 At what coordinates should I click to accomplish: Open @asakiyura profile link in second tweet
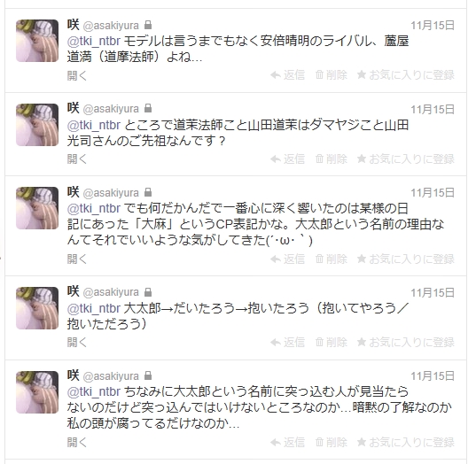[x=111, y=109]
